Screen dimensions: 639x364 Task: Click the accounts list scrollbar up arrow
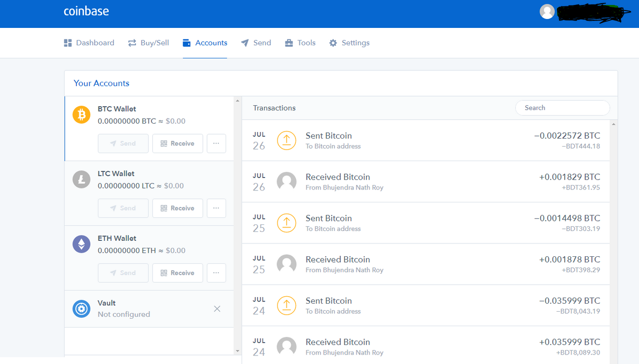[237, 101]
